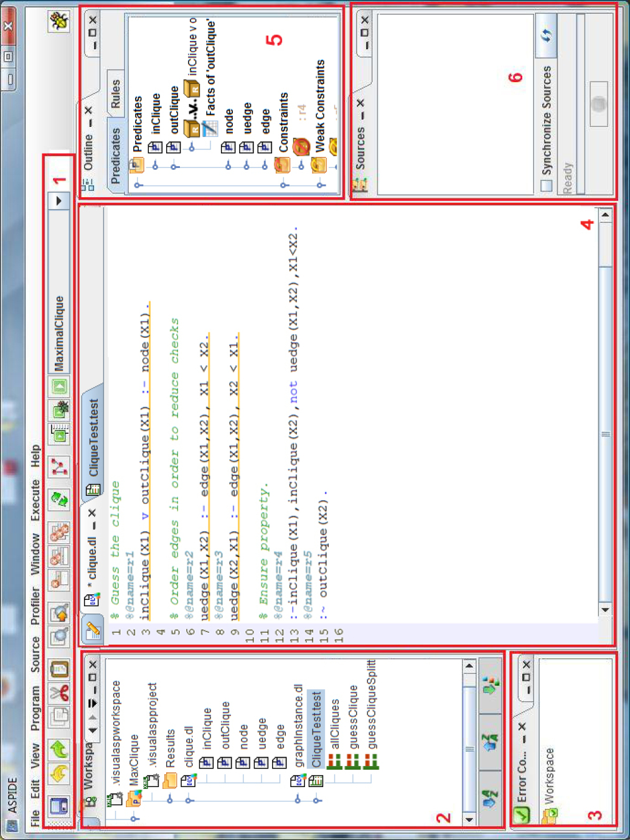This screenshot has height=840, width=630.
Task: Click the copy documents toolbar icon
Action: click(59, 717)
